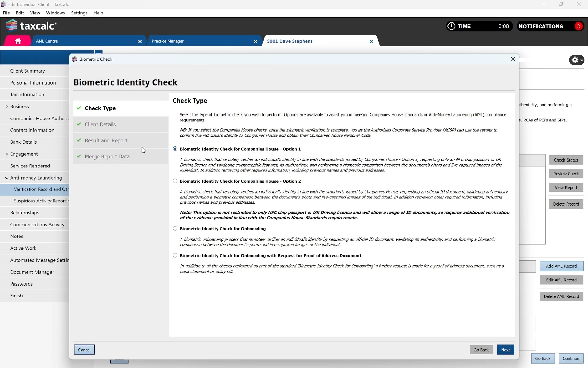The width and height of the screenshot is (588, 368).
Task: Open the View menu
Action: 35,13
